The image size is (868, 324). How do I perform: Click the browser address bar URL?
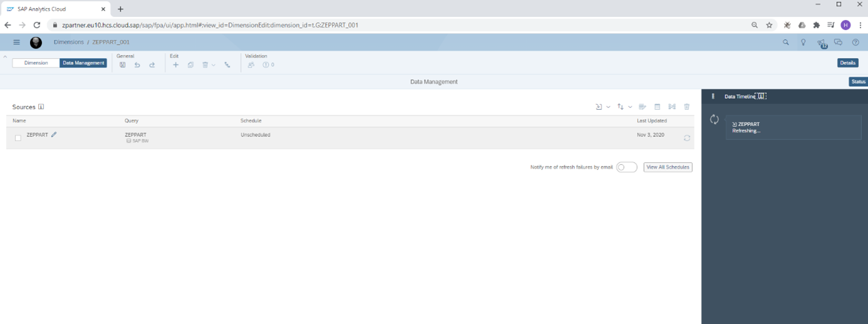point(210,25)
